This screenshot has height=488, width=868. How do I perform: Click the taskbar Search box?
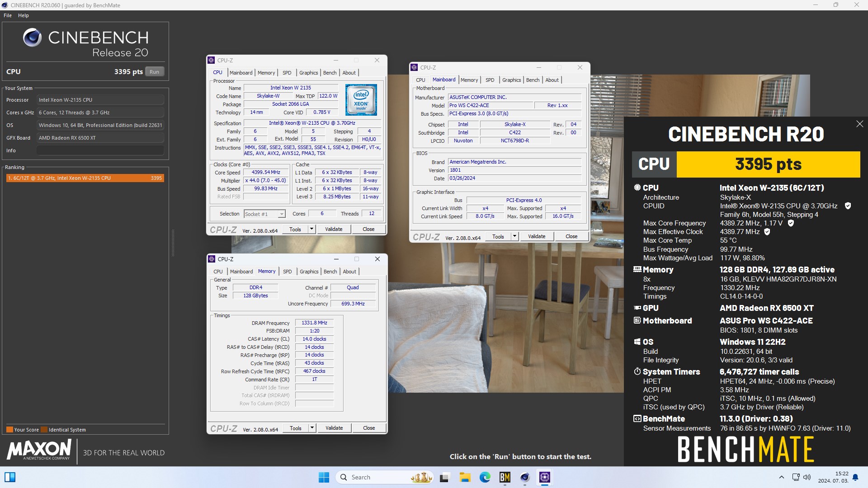tap(385, 477)
